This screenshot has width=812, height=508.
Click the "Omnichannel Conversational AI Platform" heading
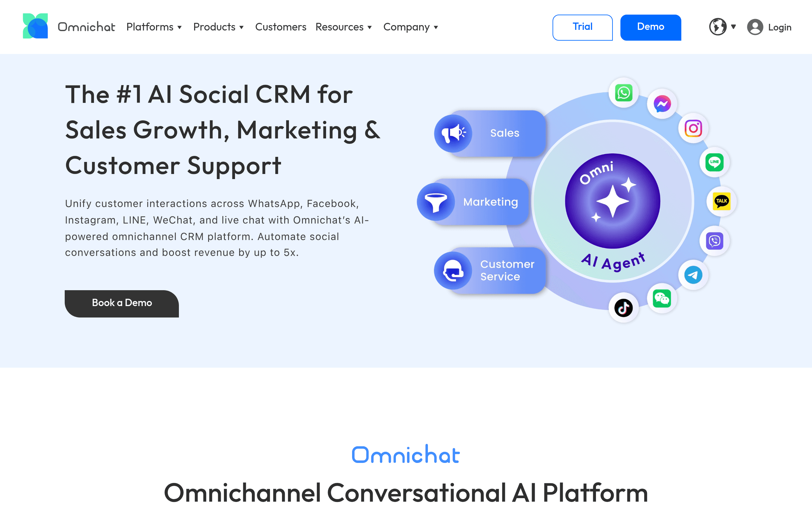pyautogui.click(x=406, y=493)
